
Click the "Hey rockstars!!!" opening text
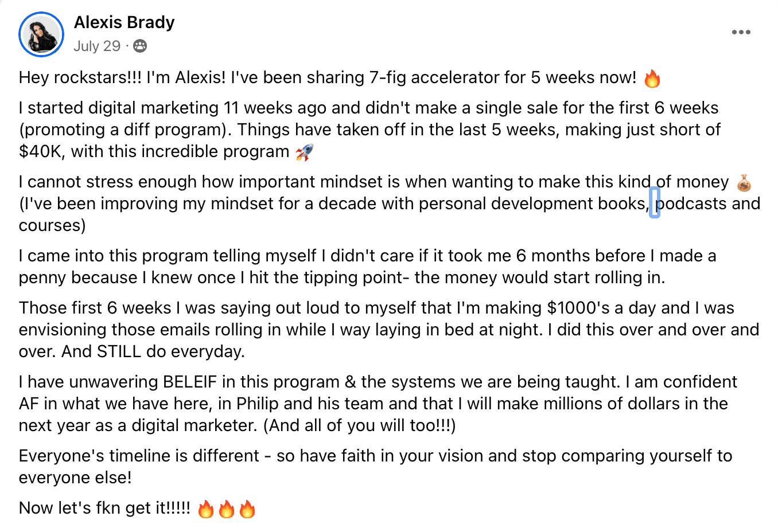(80, 77)
